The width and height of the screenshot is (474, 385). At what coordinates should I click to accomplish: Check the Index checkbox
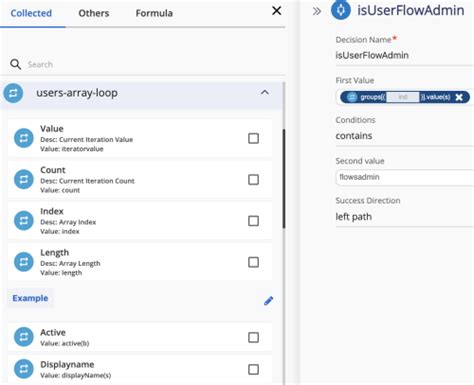tap(253, 221)
